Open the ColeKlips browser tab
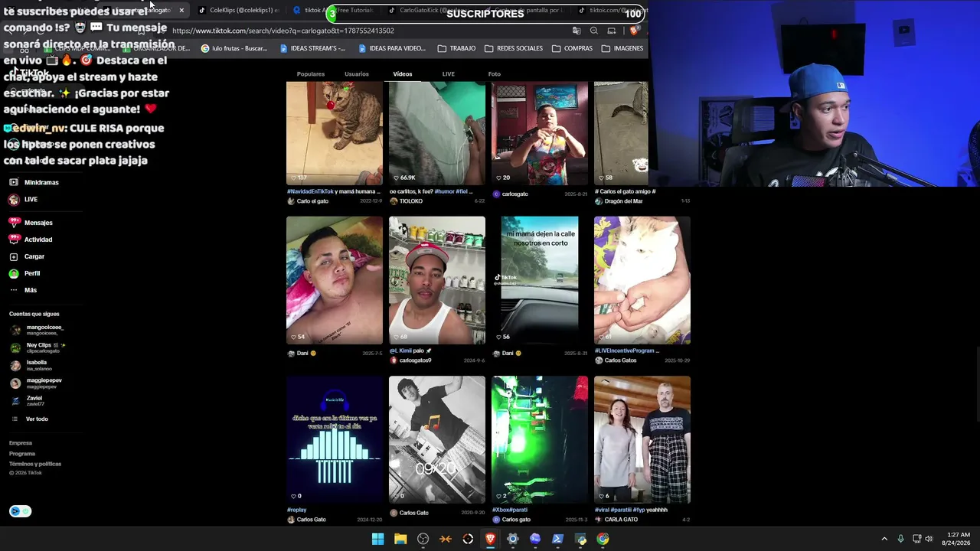The image size is (980, 551). coord(239,11)
